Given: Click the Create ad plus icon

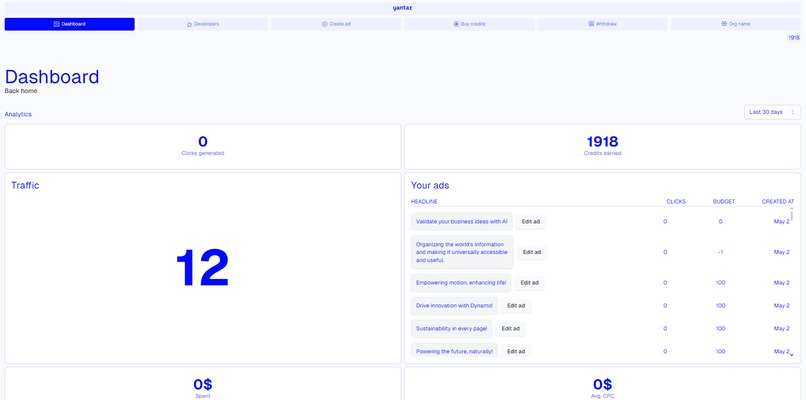Looking at the screenshot, I should coord(324,24).
